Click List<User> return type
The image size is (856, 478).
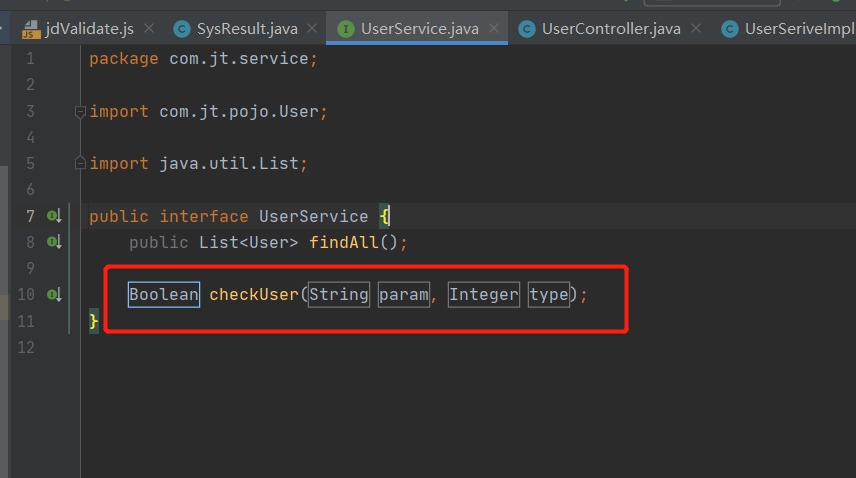(x=248, y=242)
